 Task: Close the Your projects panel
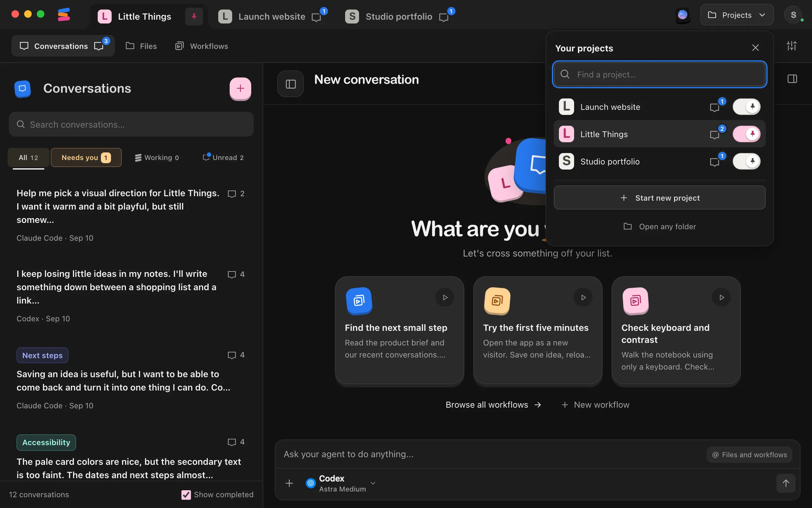755,48
